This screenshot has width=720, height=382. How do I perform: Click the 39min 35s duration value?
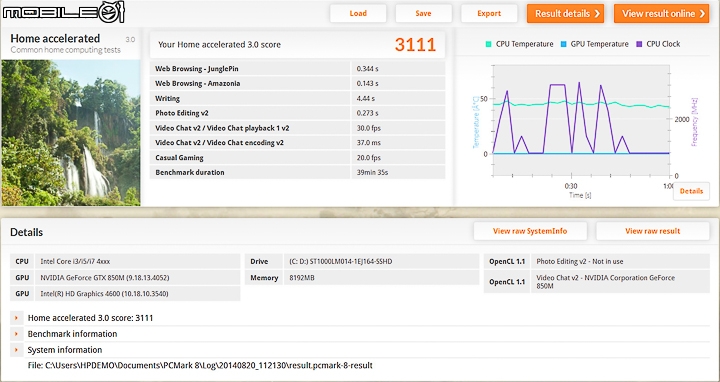click(x=372, y=172)
